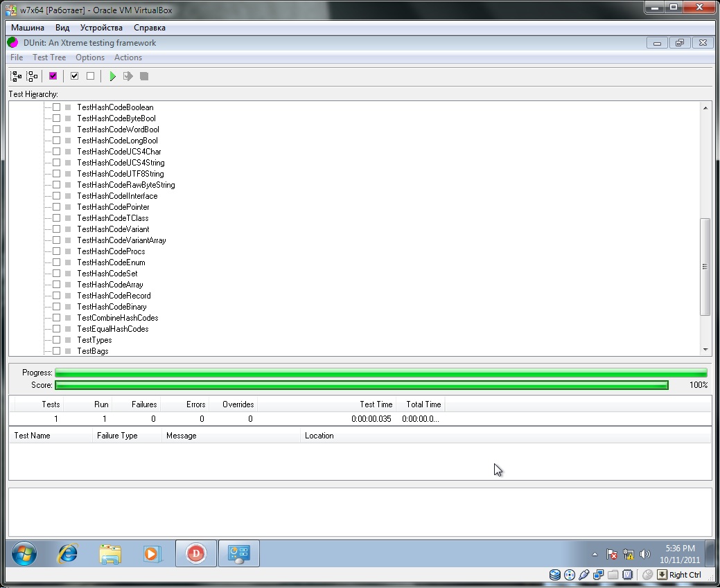Enable TestHashCodeByteBool checkbox
Image resolution: width=720 pixels, height=588 pixels.
(57, 118)
